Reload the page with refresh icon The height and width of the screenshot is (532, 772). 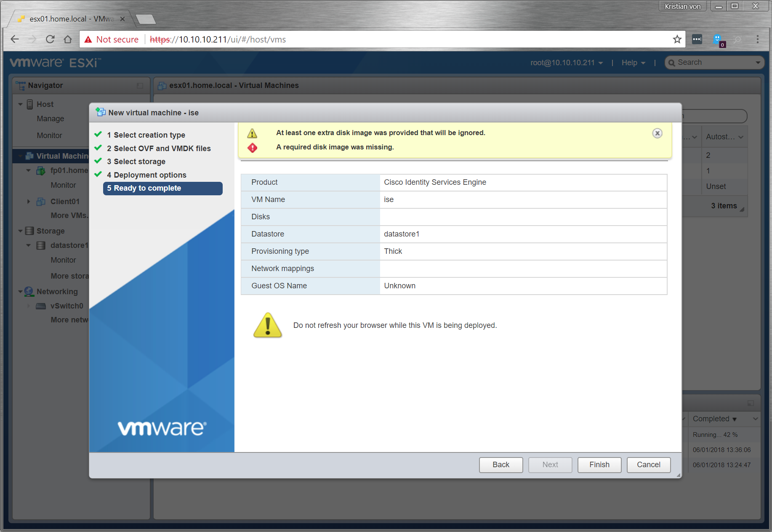[50, 39]
